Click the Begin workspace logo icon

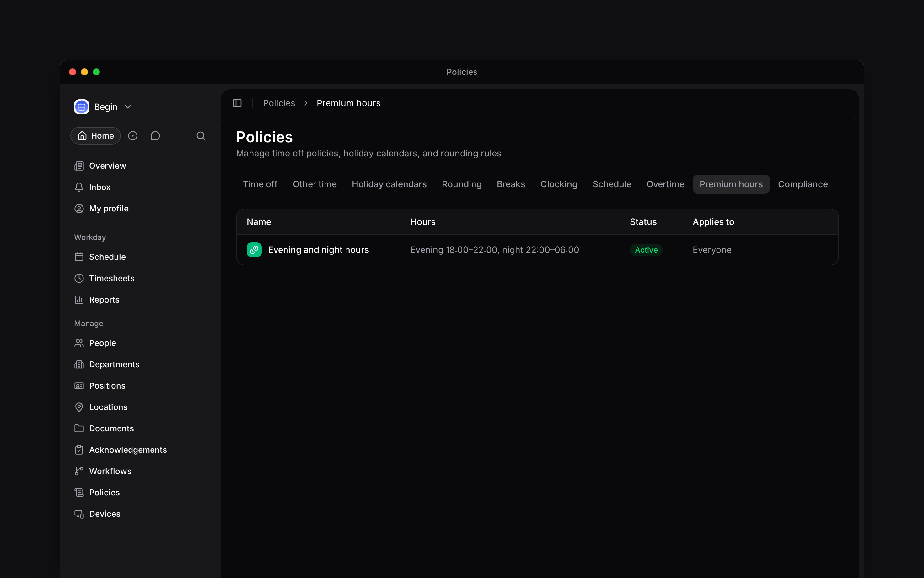81,107
